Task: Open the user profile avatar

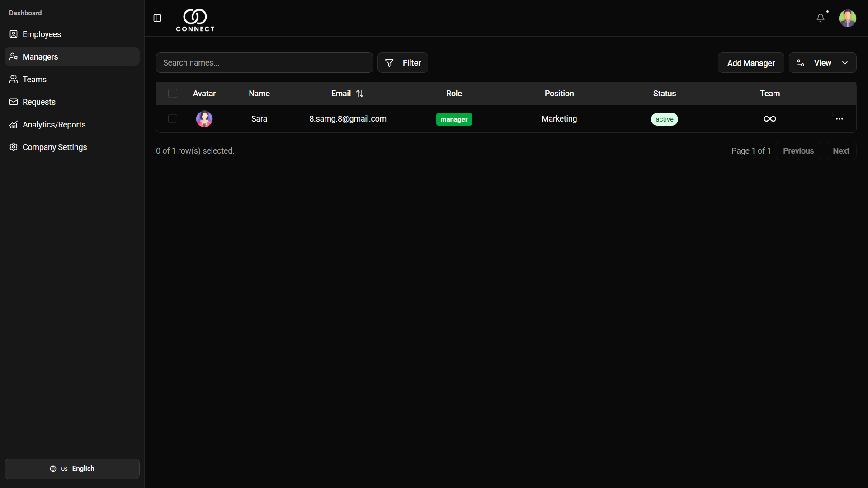Action: click(x=847, y=18)
